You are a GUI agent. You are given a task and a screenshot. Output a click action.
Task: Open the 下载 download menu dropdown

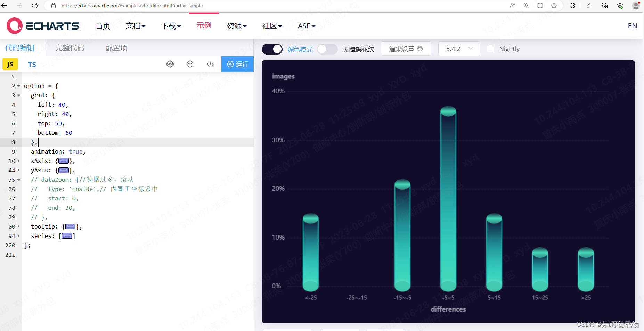click(x=171, y=26)
